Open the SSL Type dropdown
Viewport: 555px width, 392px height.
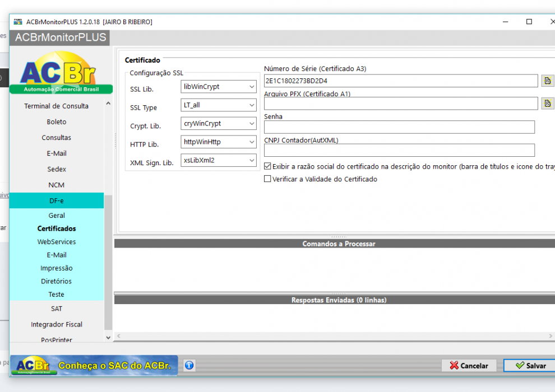219,105
